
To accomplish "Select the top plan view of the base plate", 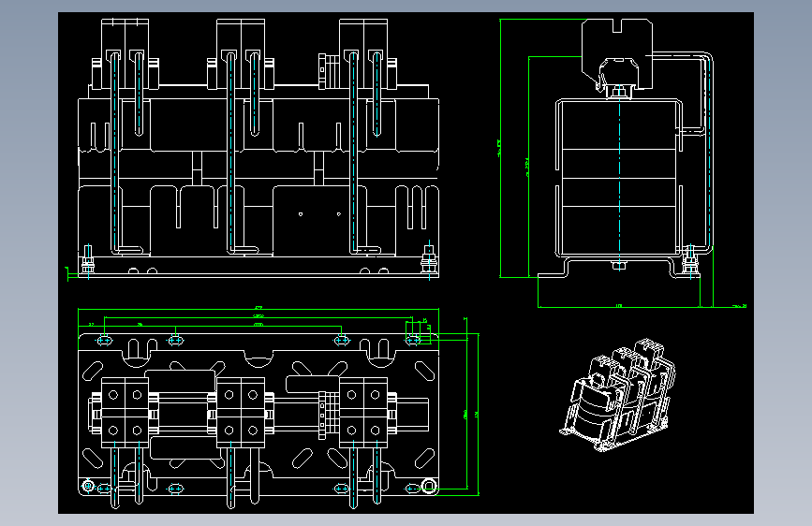I will tap(258, 421).
